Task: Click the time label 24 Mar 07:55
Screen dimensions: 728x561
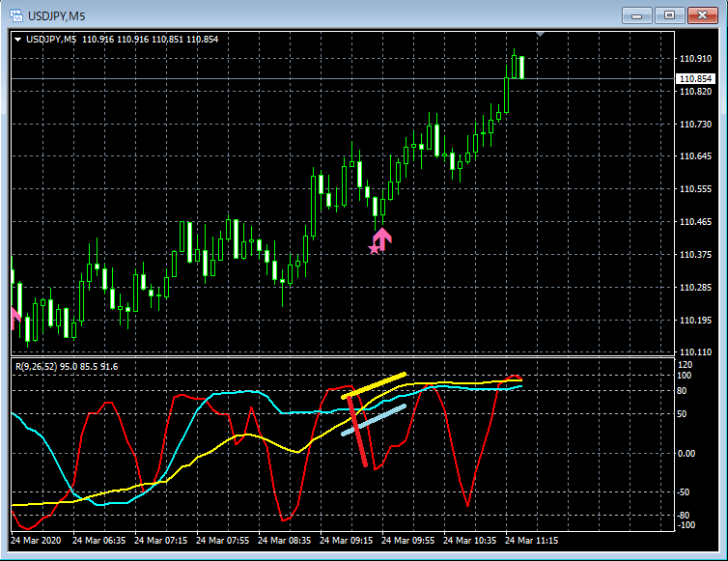Action: [x=222, y=541]
